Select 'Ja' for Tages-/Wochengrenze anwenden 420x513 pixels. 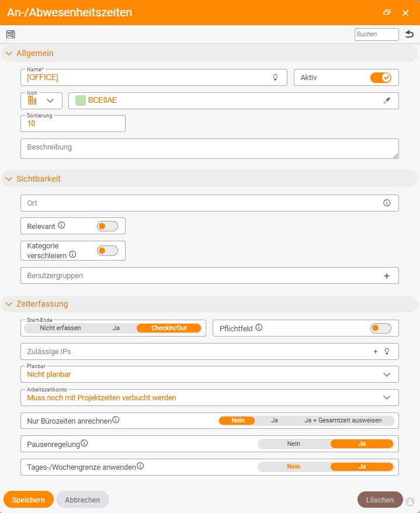pyautogui.click(x=362, y=466)
